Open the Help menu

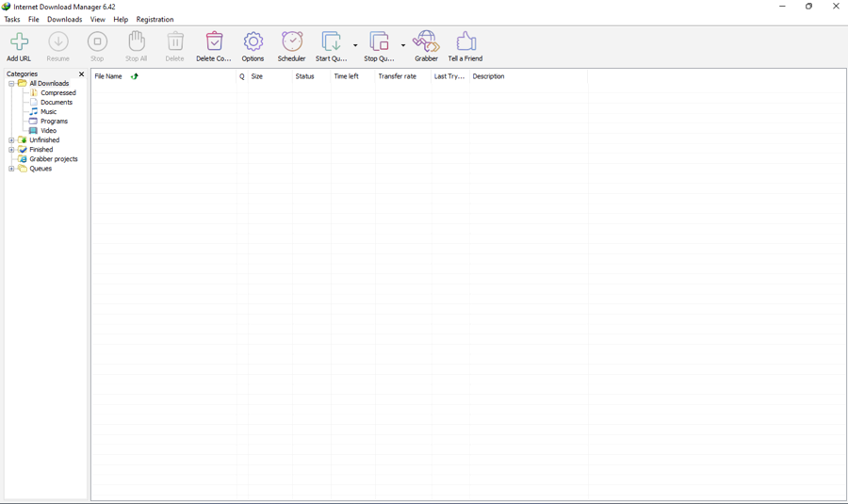pyautogui.click(x=121, y=20)
